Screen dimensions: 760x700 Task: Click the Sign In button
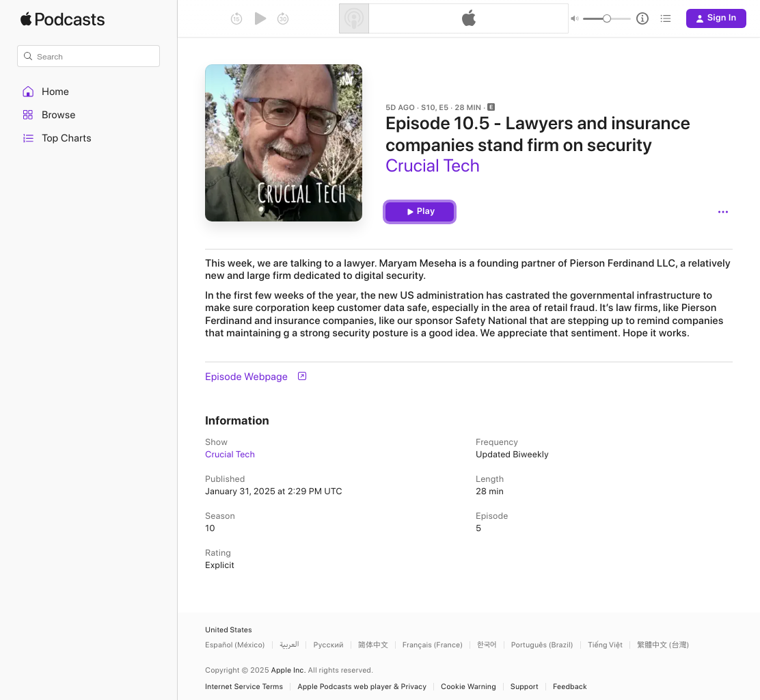(x=716, y=18)
